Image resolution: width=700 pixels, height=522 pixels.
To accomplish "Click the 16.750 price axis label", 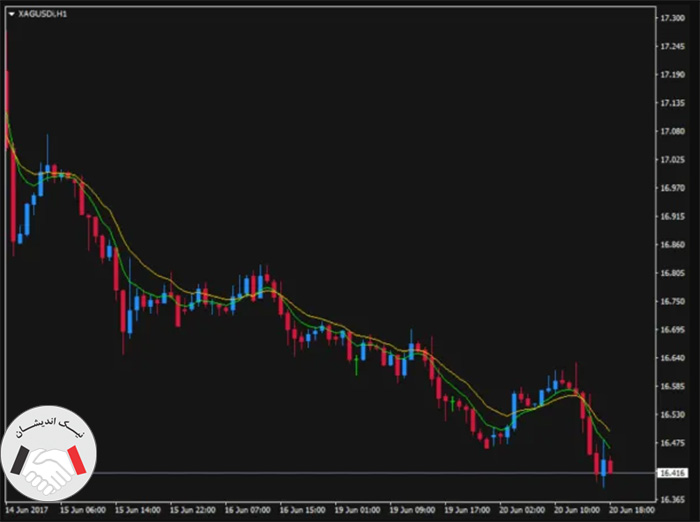I will pyautogui.click(x=672, y=301).
